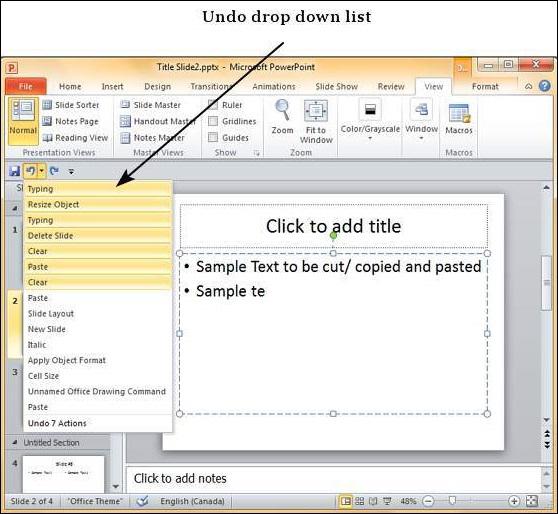Click the slide pane vertical scrollbar

[547, 283]
